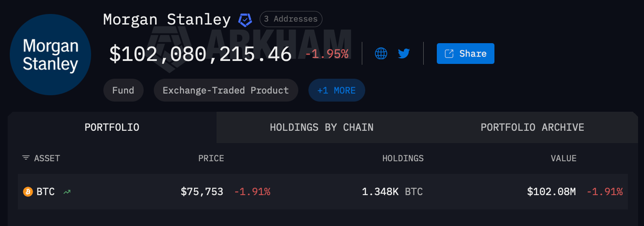Click the Share button
Viewport: 644px width, 226px height.
(465, 53)
